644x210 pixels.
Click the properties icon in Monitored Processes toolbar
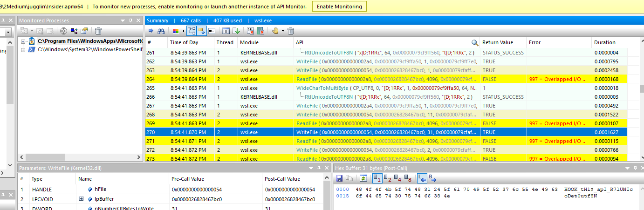click(84, 31)
